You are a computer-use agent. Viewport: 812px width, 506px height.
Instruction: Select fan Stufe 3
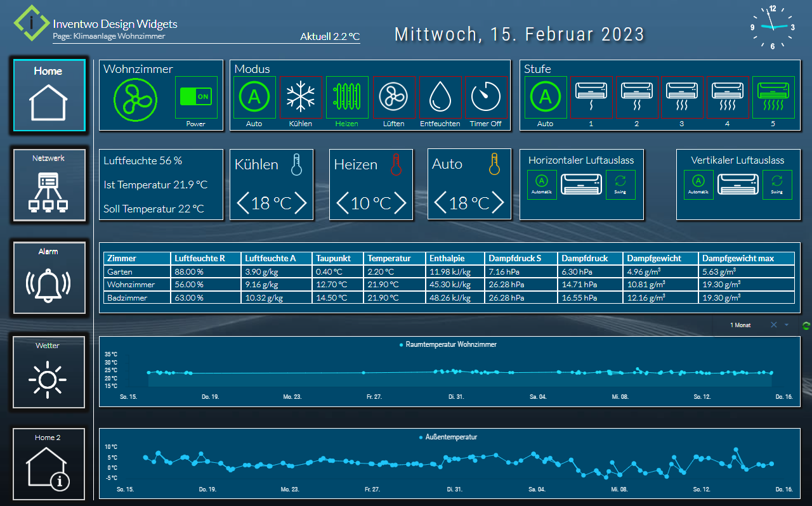click(x=682, y=97)
